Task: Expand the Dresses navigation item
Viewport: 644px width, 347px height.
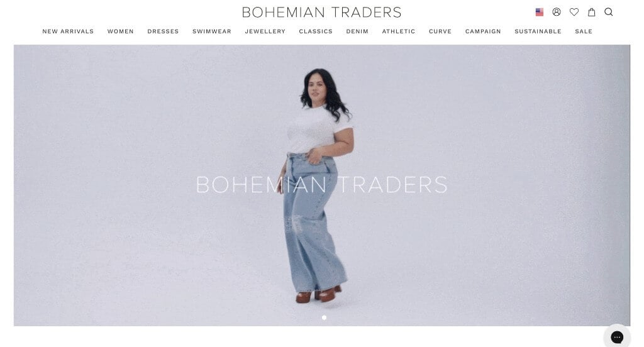Action: click(163, 31)
